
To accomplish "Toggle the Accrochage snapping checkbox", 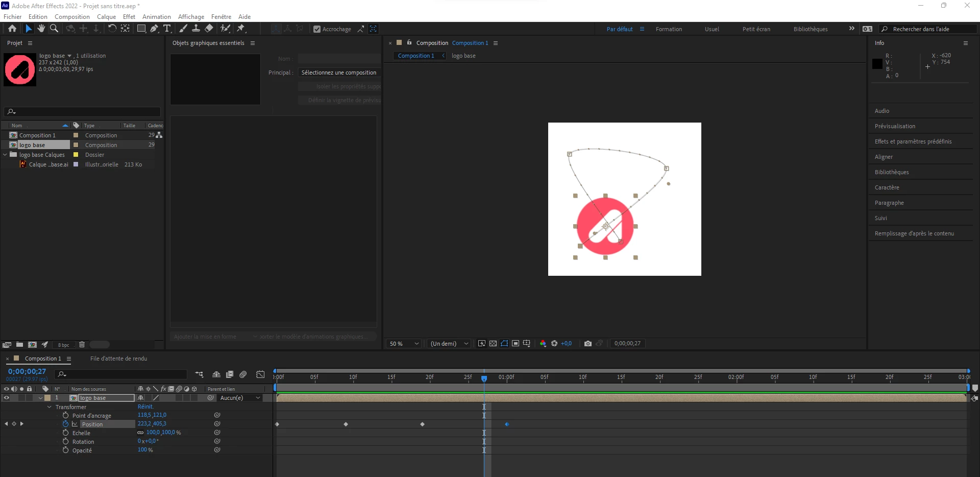I will pyautogui.click(x=317, y=29).
